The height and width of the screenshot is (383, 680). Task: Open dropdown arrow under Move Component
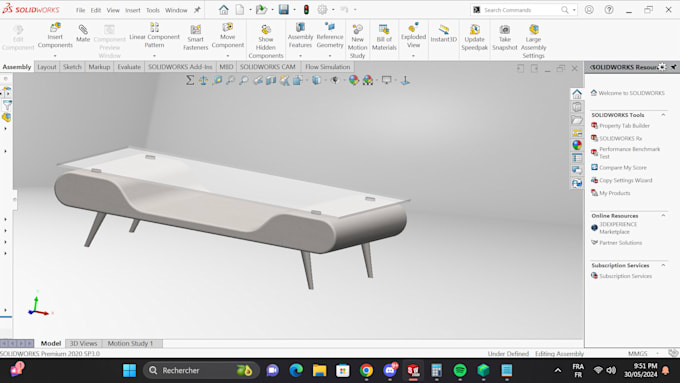coord(228,56)
